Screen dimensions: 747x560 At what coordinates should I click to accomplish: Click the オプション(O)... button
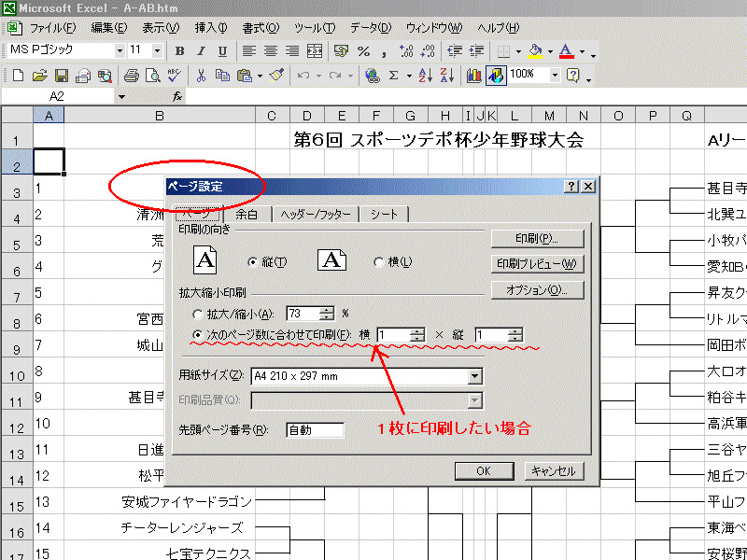point(537,290)
